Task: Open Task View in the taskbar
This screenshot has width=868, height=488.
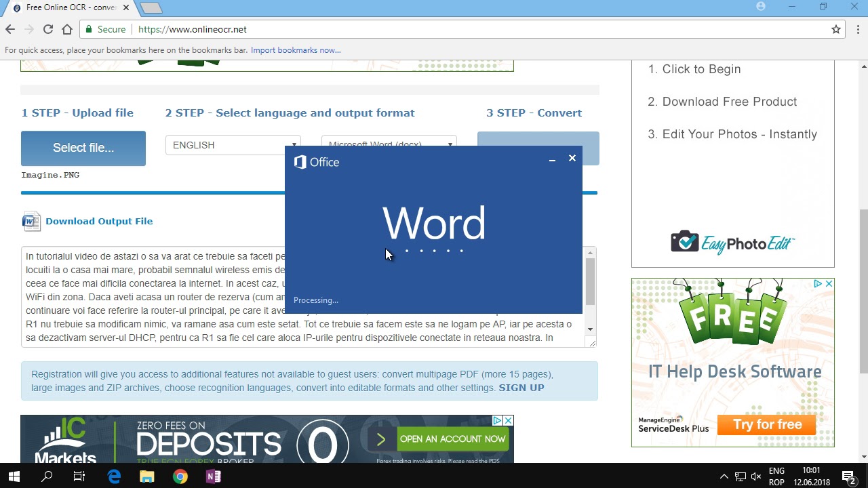Action: (79, 476)
